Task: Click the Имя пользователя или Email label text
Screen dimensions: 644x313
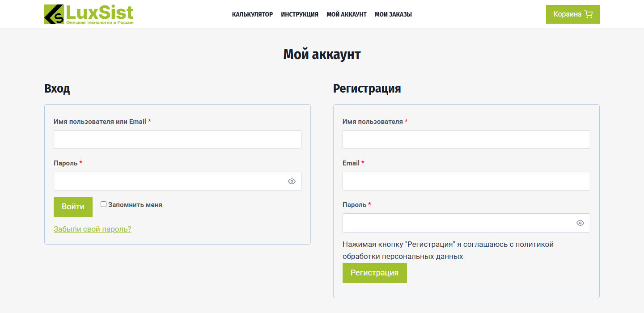Action: 100,122
